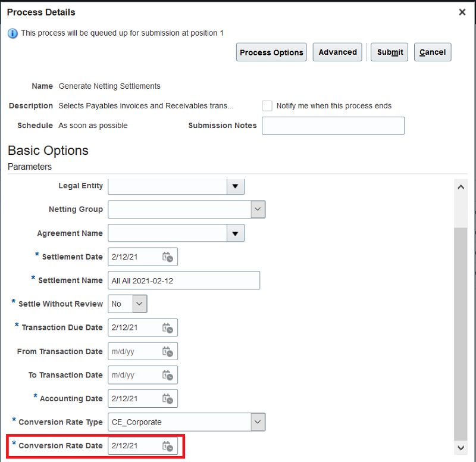Open Accounting Date calendar icon
The width and height of the screenshot is (476, 462).
click(x=168, y=398)
